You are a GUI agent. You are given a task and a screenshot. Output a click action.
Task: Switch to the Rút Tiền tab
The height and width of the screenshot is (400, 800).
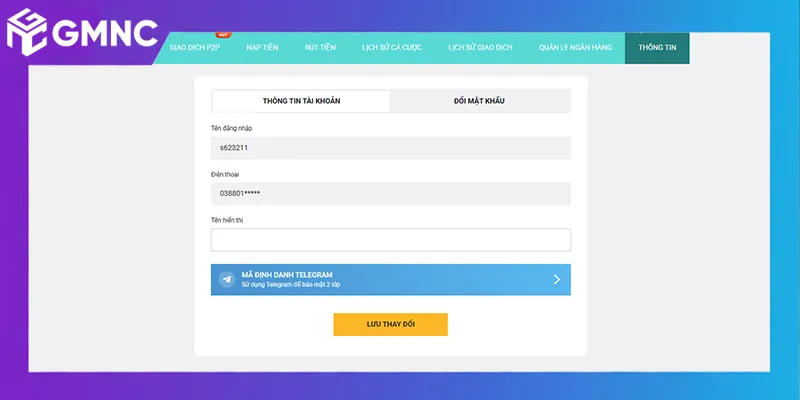click(x=321, y=47)
